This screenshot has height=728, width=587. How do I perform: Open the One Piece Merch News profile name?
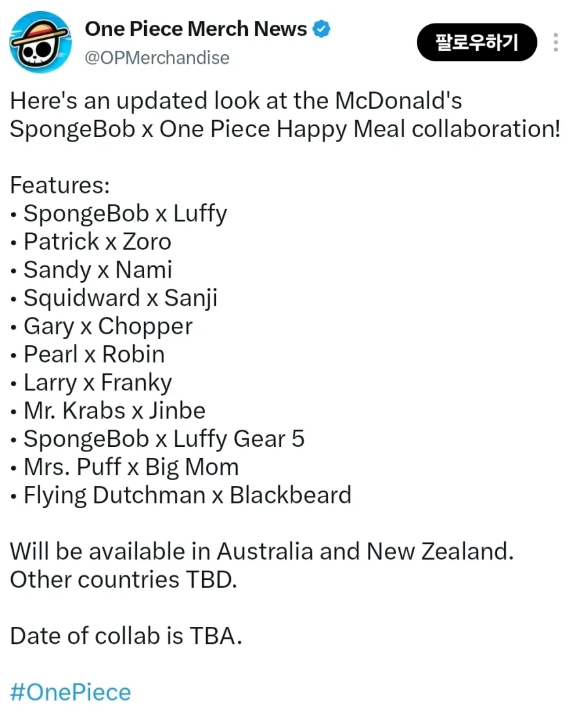(196, 29)
